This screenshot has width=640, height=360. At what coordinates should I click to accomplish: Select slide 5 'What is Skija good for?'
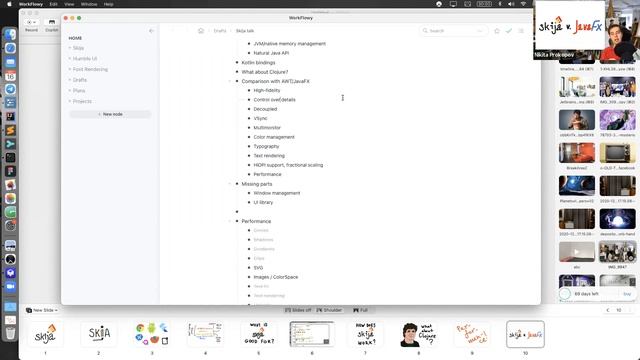(x=259, y=334)
